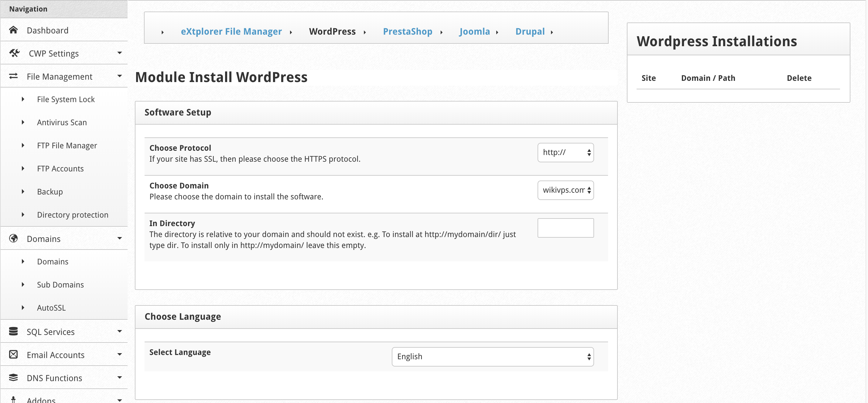868x403 pixels.
Task: Click the CWP Settings menu label
Action: click(53, 53)
